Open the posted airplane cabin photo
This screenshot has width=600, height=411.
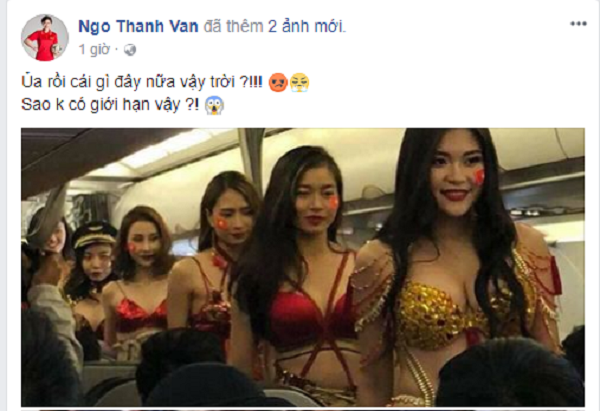(x=303, y=267)
